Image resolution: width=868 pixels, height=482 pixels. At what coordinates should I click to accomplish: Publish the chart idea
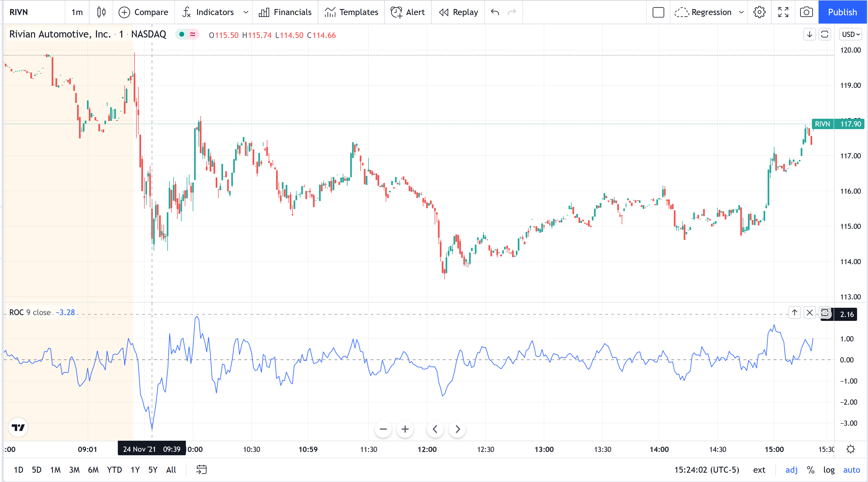(842, 12)
